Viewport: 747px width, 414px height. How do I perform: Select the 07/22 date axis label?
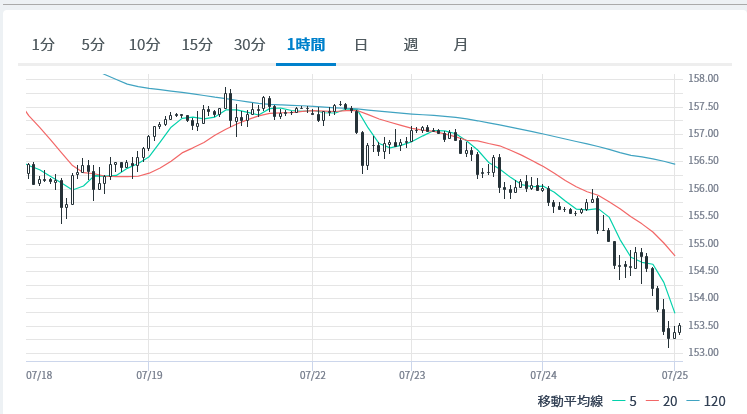pyautogui.click(x=312, y=376)
